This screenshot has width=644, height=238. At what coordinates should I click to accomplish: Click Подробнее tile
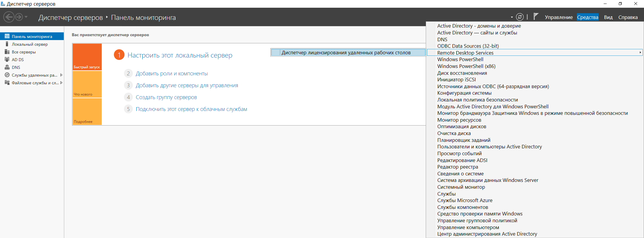pyautogui.click(x=87, y=112)
